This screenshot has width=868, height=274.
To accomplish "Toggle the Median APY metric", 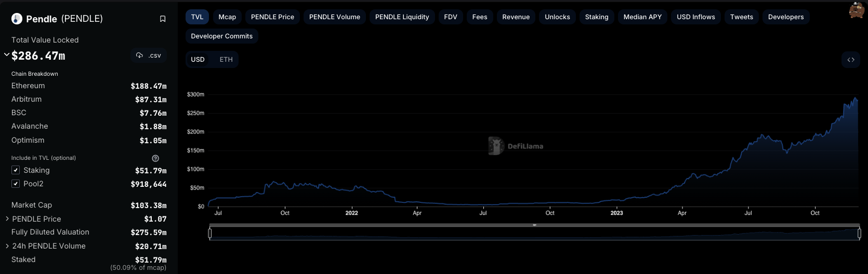I will (x=642, y=17).
